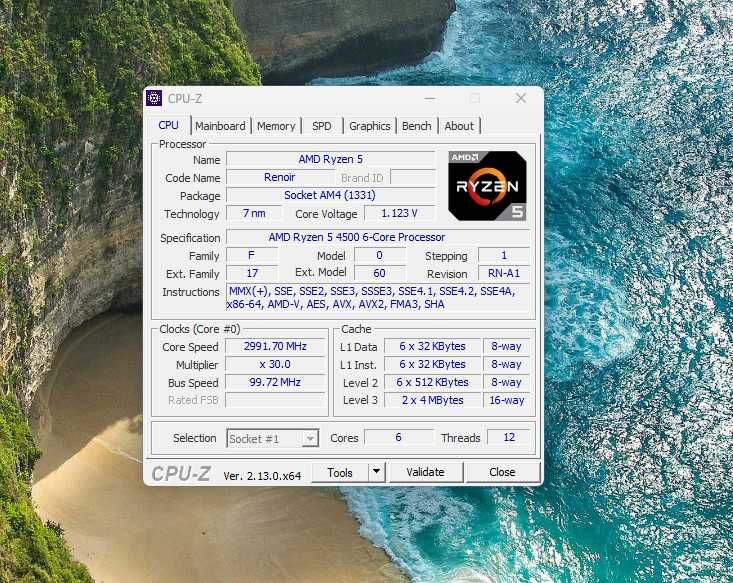Click the Ext. Model value 60

coord(380,273)
